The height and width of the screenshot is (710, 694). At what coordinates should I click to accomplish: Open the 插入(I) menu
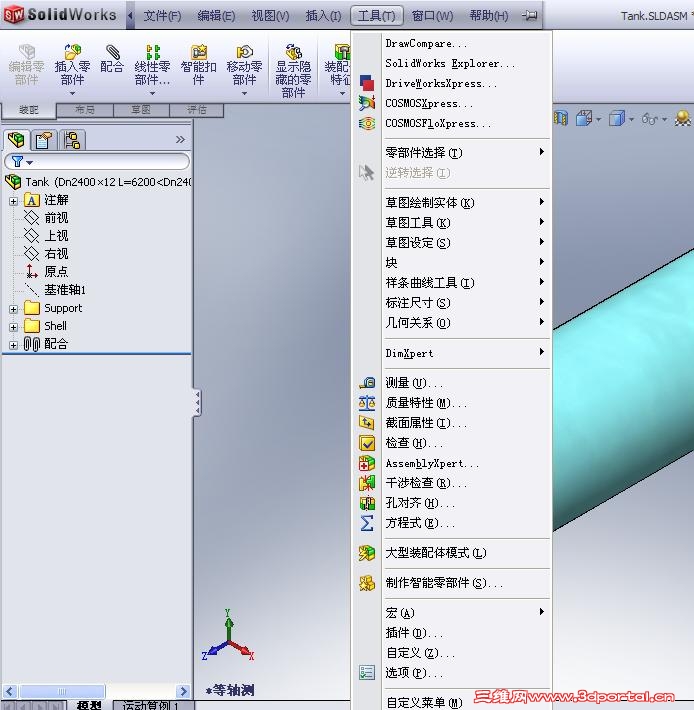(323, 16)
